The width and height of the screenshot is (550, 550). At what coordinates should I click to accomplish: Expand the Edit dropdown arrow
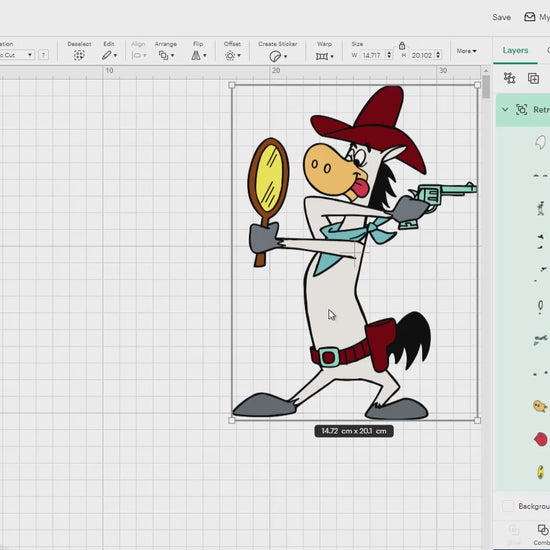pos(115,56)
